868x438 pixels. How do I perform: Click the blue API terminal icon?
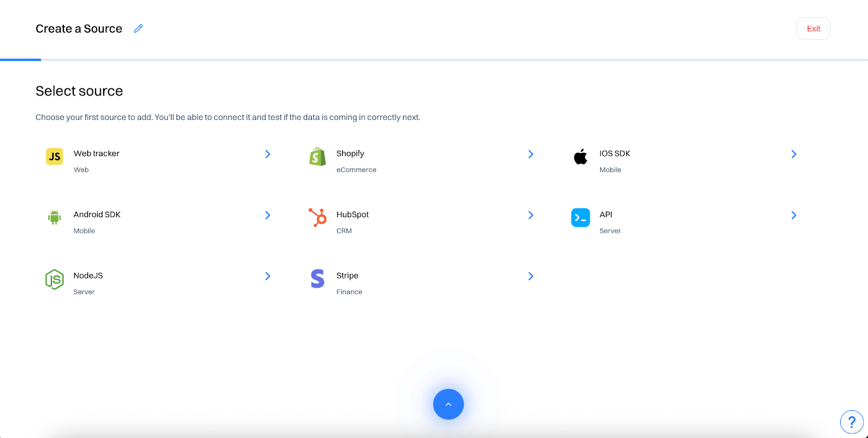(580, 218)
